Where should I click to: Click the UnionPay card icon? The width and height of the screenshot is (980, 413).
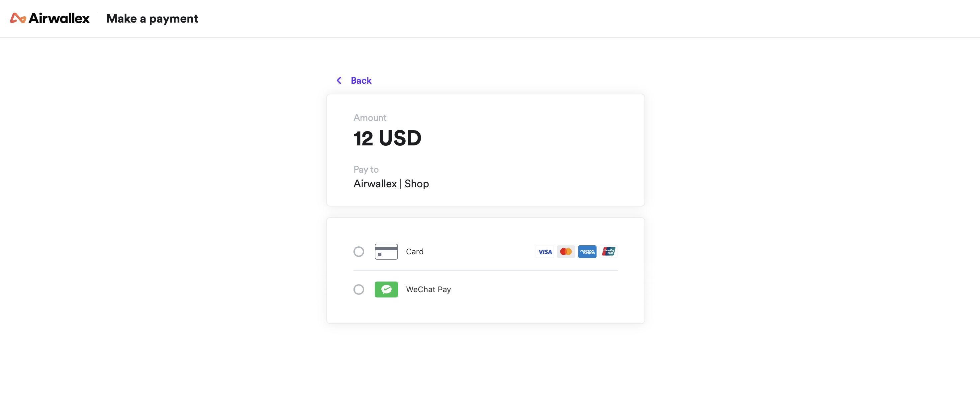pyautogui.click(x=608, y=251)
